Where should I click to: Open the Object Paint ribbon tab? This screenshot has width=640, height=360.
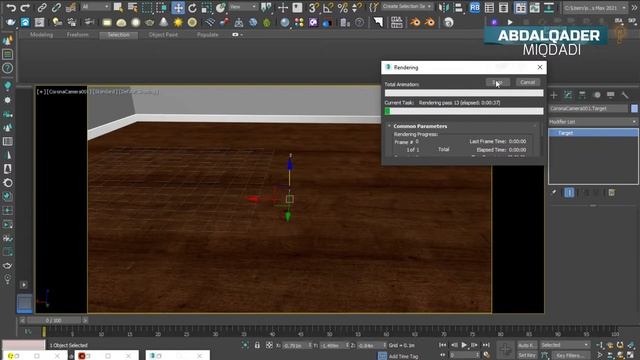[163, 35]
